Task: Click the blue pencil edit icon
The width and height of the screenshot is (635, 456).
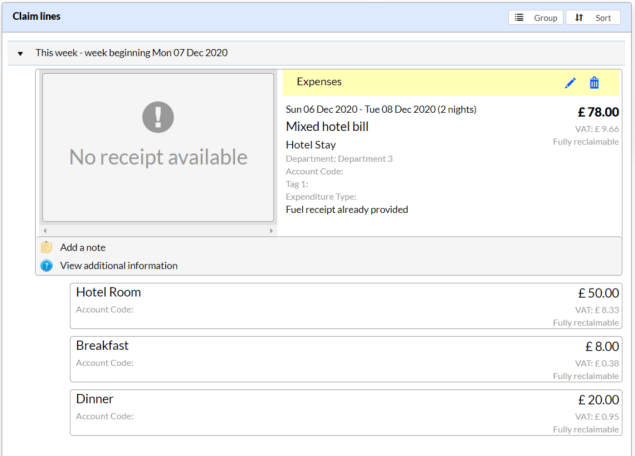Action: point(570,83)
